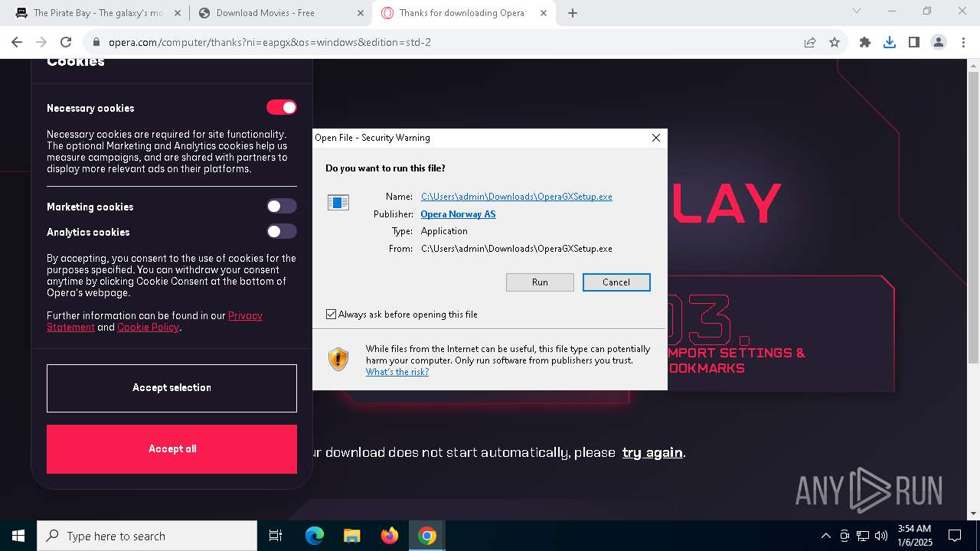
Task: Open Task View on taskbar
Action: [276, 536]
